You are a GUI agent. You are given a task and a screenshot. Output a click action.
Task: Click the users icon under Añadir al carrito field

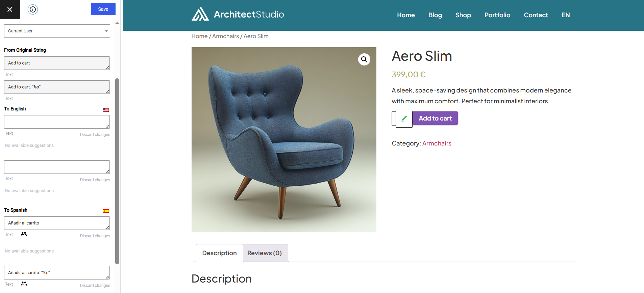[24, 234]
